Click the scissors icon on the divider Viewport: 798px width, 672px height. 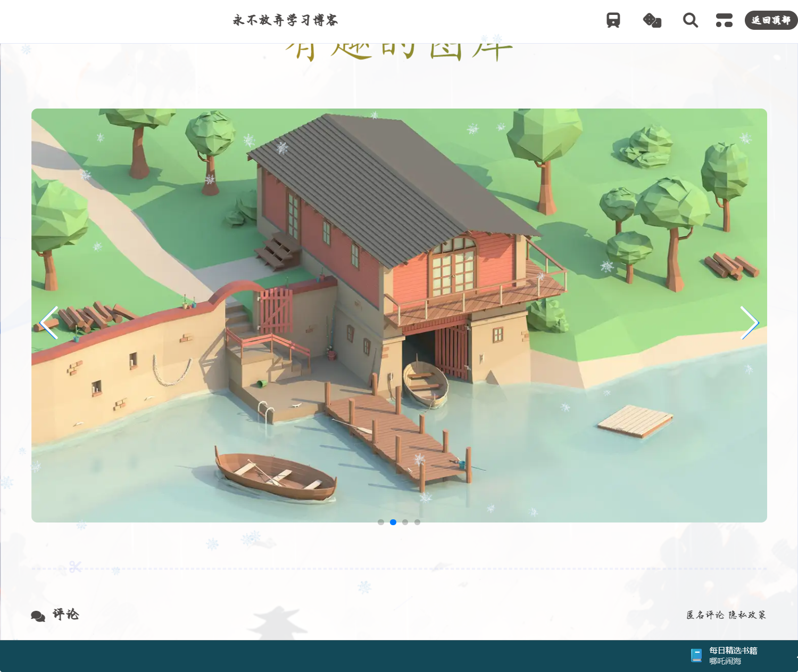(75, 567)
